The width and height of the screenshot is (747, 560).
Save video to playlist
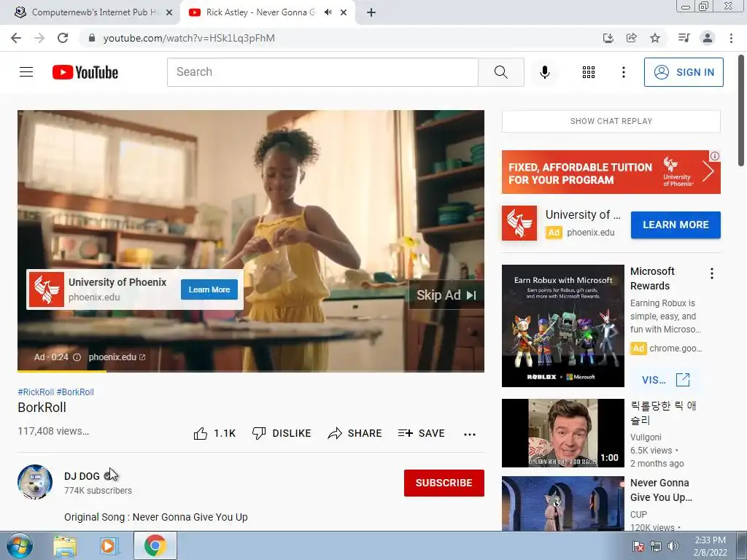[x=422, y=433]
